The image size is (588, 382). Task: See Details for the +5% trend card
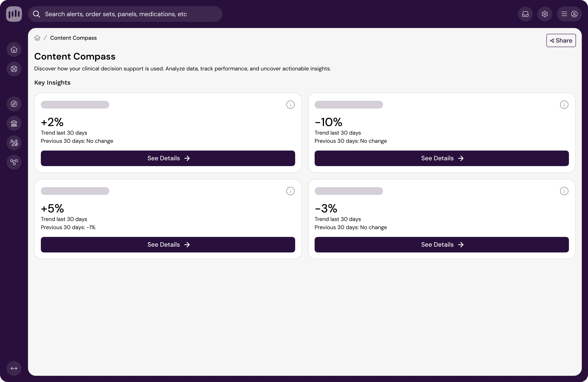click(x=168, y=245)
